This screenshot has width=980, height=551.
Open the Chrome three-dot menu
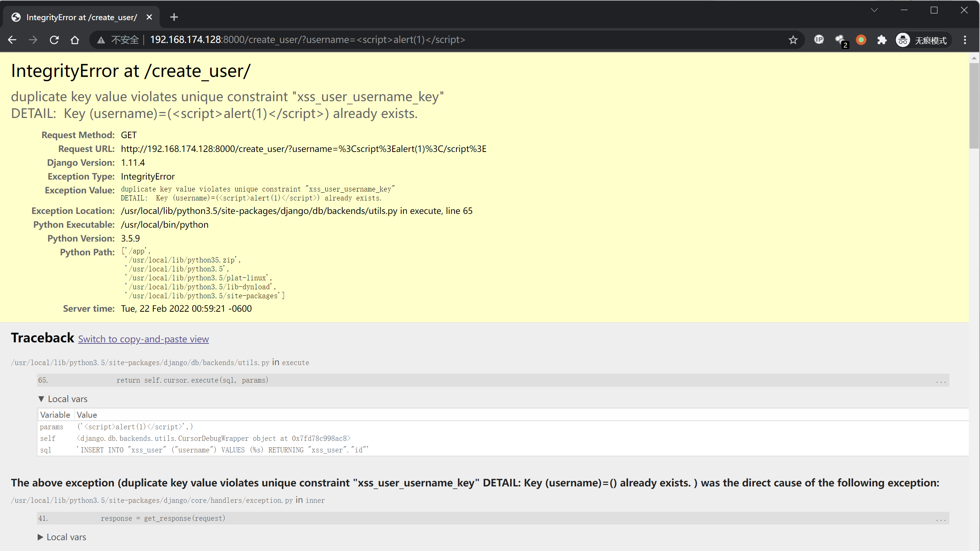965,40
